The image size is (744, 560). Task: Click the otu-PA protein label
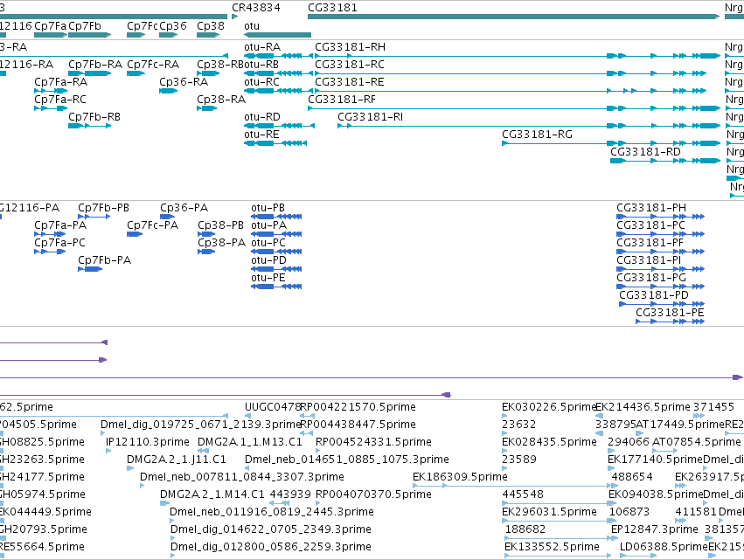[x=269, y=225]
